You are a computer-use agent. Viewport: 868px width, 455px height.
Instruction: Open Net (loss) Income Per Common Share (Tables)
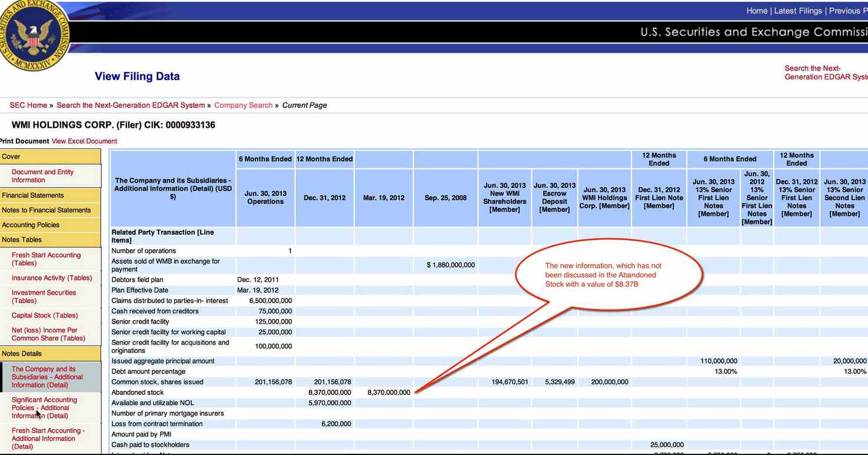click(x=48, y=334)
